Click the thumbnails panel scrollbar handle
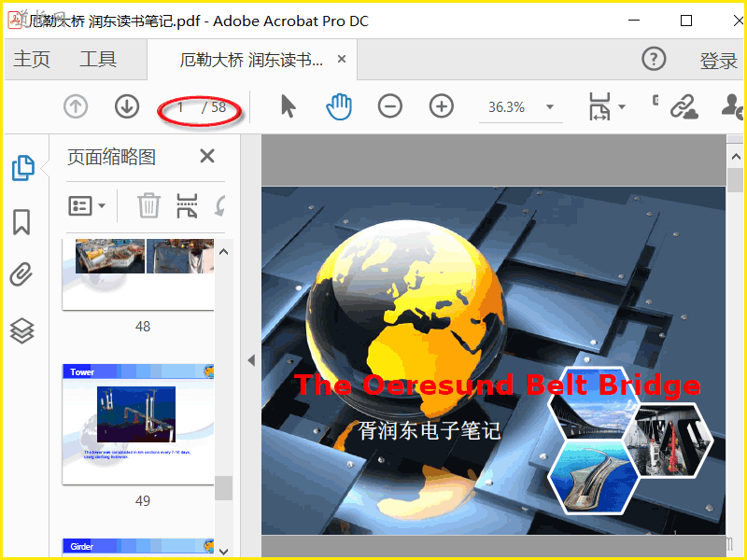The image size is (747, 560). (223, 488)
